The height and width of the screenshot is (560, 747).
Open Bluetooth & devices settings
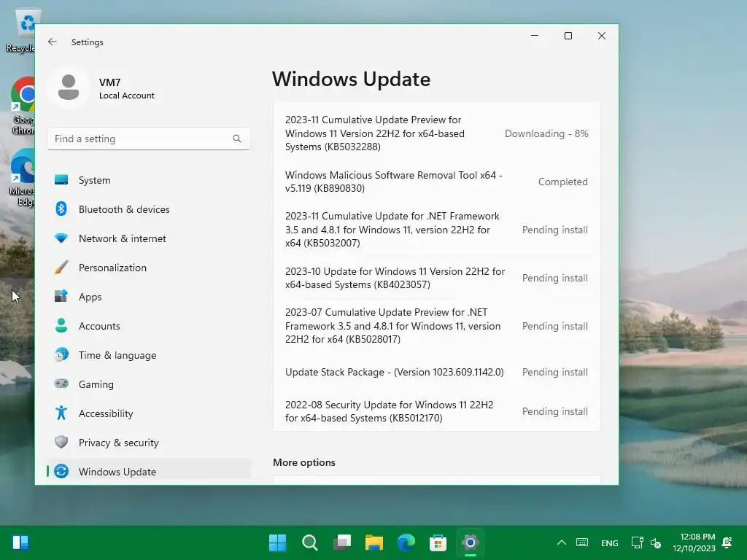[149, 209]
